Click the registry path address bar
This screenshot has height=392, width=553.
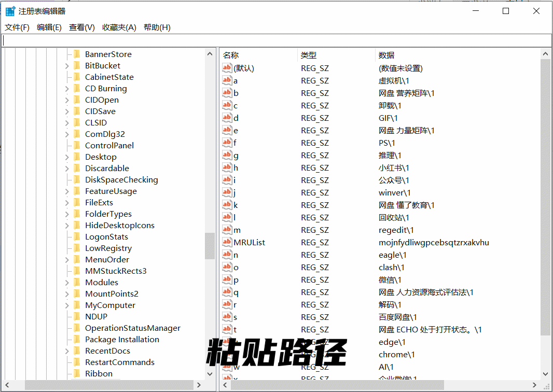tap(276, 40)
